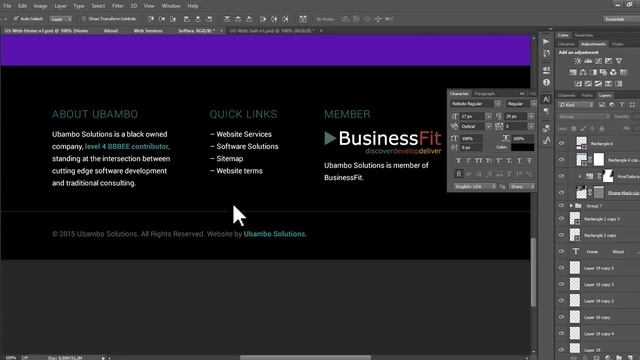The image size is (640, 360).
Task: Apply Faux Bold in Character panel
Action: coord(458,161)
